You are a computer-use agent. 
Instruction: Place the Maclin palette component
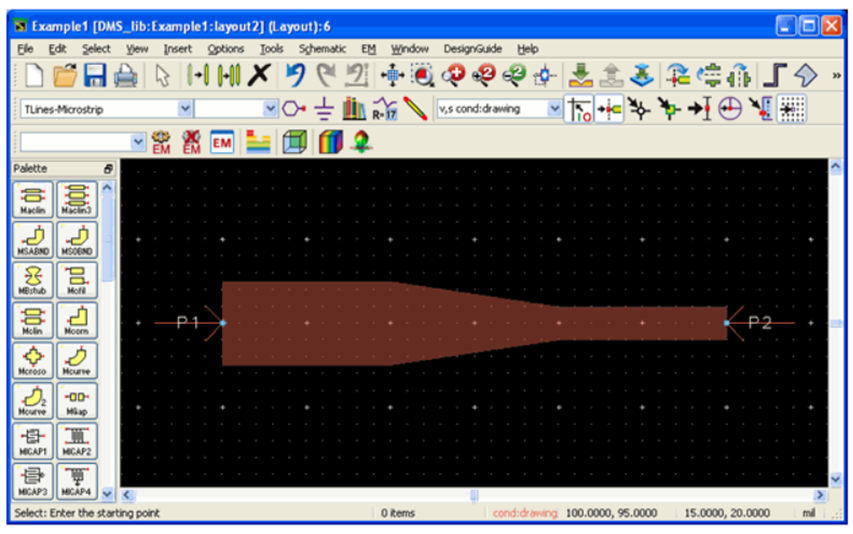[x=33, y=200]
